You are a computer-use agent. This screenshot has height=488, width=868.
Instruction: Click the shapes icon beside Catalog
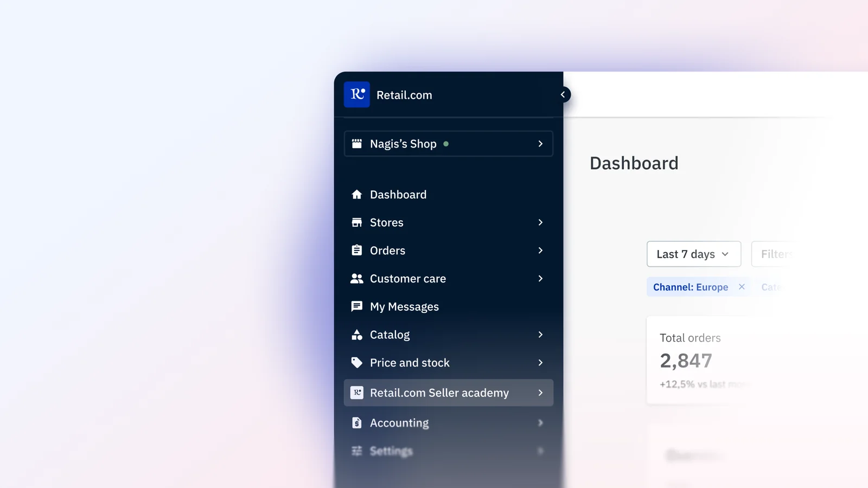(357, 335)
